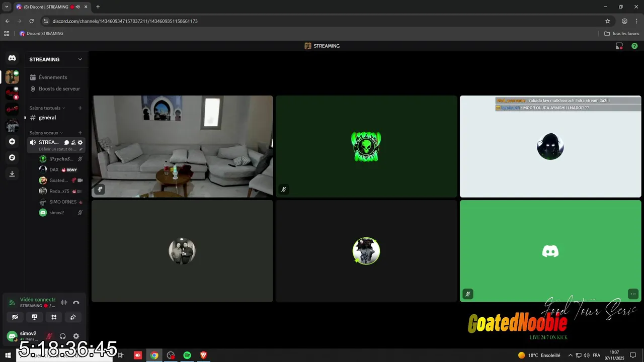Open the soundboard icon

[x=73, y=317]
